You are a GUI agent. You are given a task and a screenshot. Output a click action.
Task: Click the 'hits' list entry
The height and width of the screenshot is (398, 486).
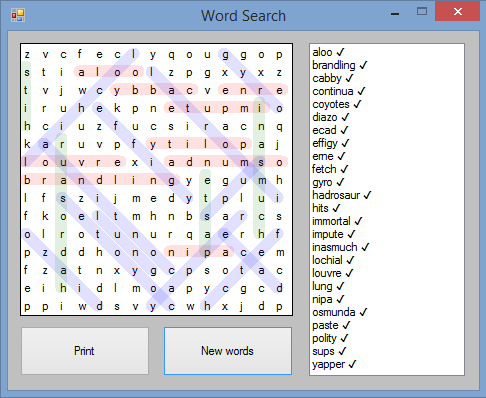click(x=326, y=208)
